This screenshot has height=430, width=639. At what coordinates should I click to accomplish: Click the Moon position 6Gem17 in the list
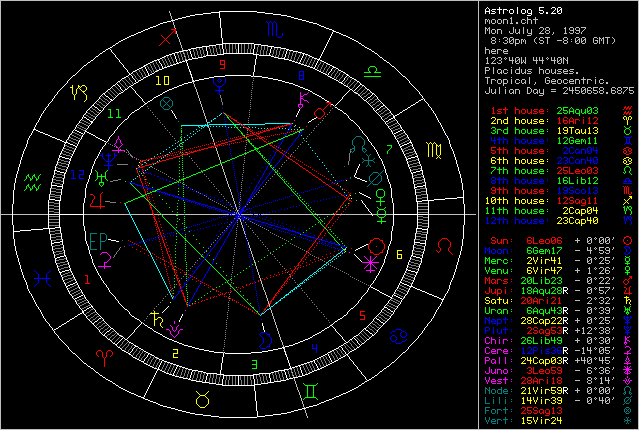pos(544,251)
